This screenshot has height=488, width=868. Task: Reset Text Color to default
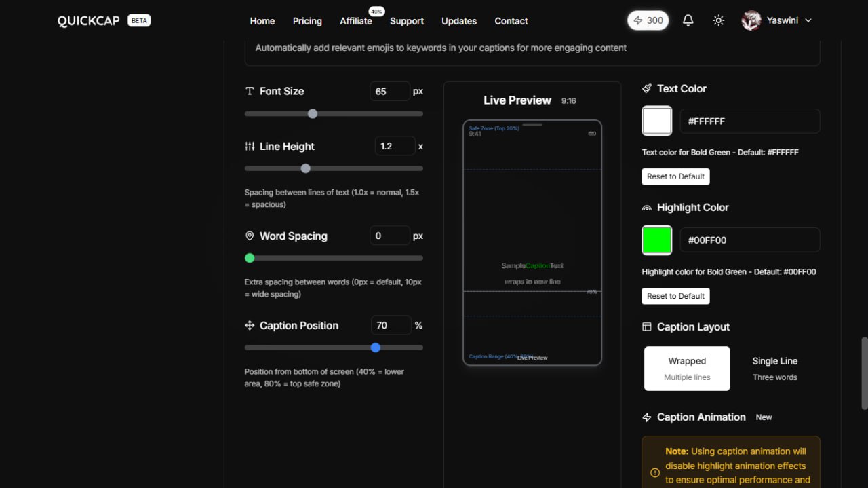[675, 176]
